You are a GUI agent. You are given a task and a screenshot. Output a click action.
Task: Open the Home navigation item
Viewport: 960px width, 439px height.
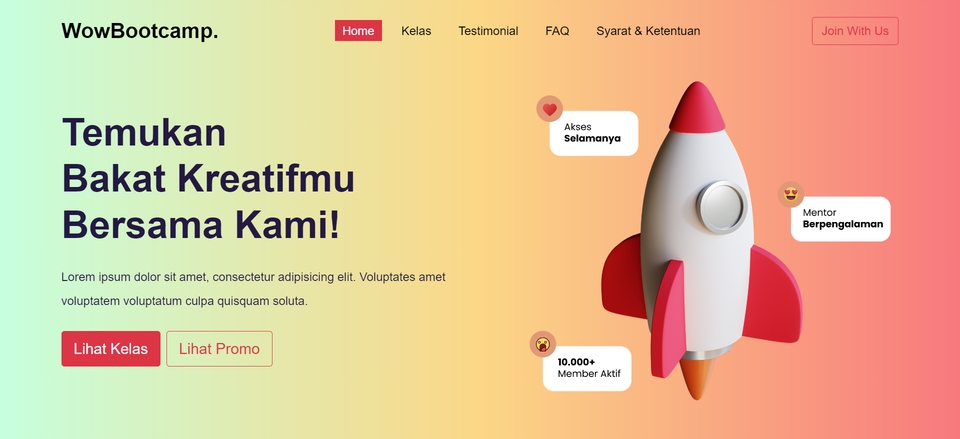[358, 31]
